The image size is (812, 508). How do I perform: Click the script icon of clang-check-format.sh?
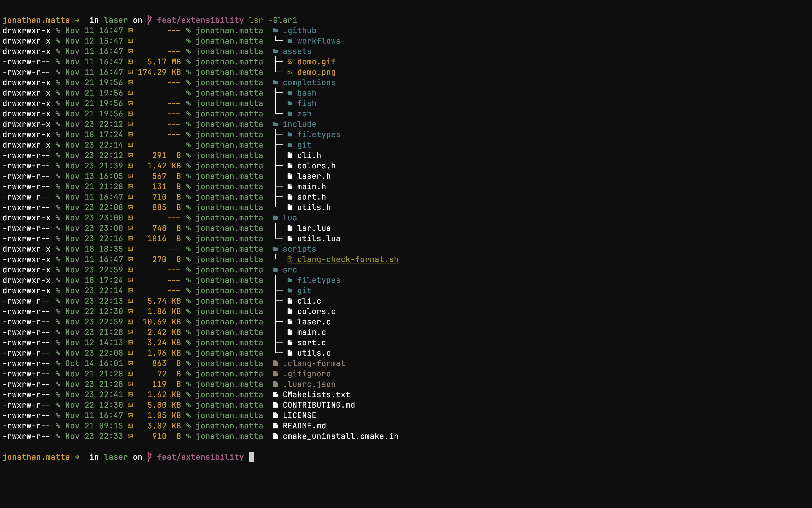[x=290, y=259]
